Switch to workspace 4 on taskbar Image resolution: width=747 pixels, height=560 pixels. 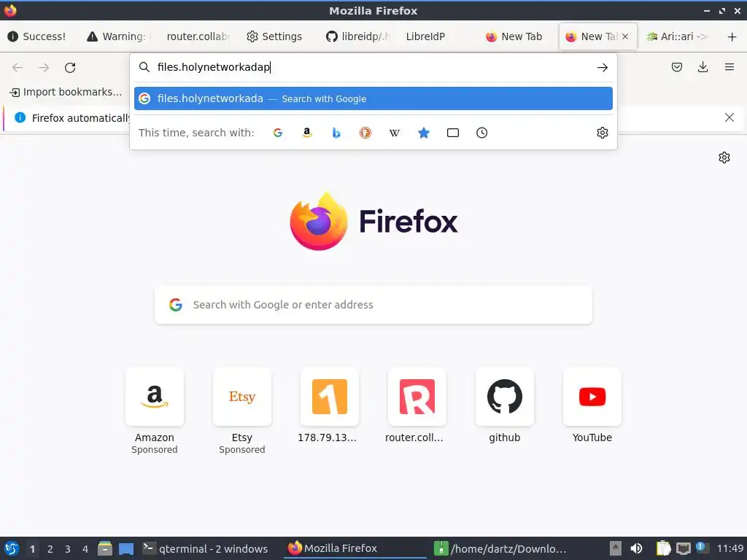point(85,549)
